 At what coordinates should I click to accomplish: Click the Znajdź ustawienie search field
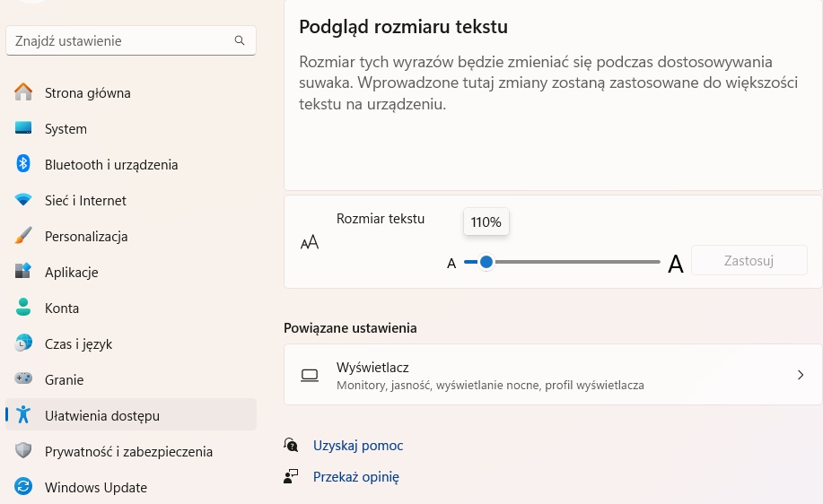pos(121,40)
